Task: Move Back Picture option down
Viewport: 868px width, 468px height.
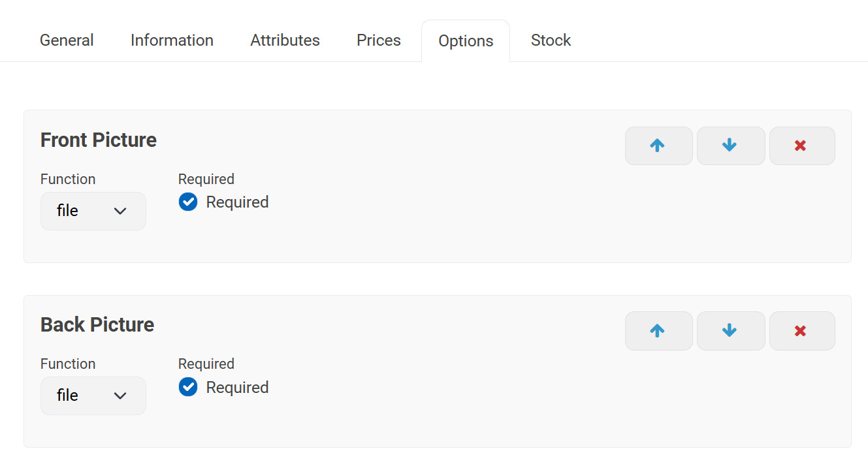Action: [x=730, y=331]
